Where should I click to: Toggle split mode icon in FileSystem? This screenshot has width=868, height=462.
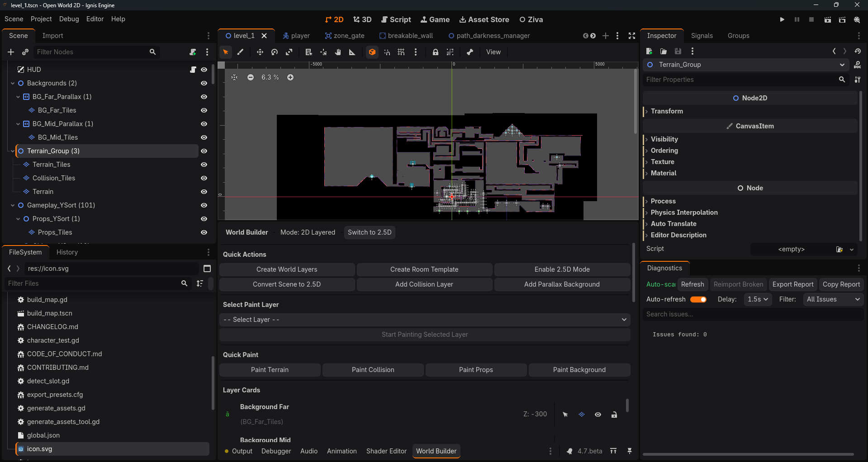tap(207, 269)
